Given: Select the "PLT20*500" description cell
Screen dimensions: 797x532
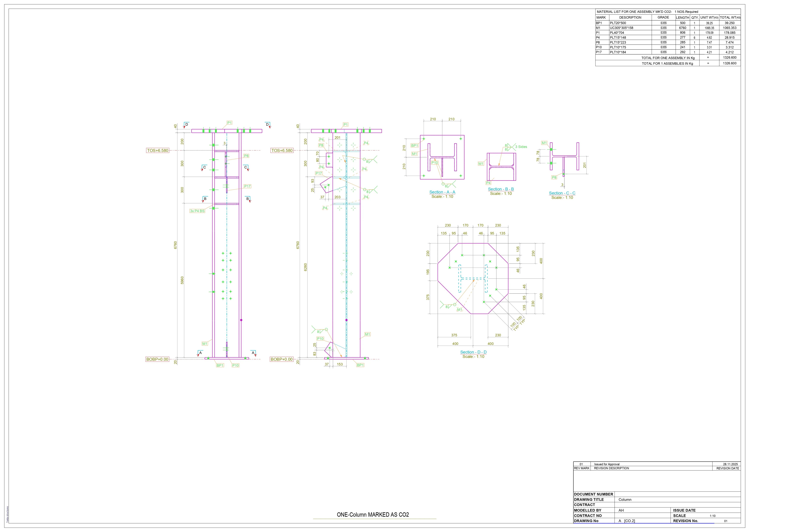Looking at the screenshot, I should point(618,23).
